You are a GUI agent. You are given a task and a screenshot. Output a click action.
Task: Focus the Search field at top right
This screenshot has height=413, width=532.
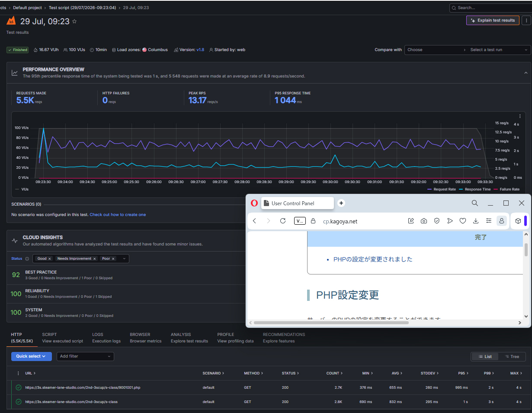click(x=490, y=8)
